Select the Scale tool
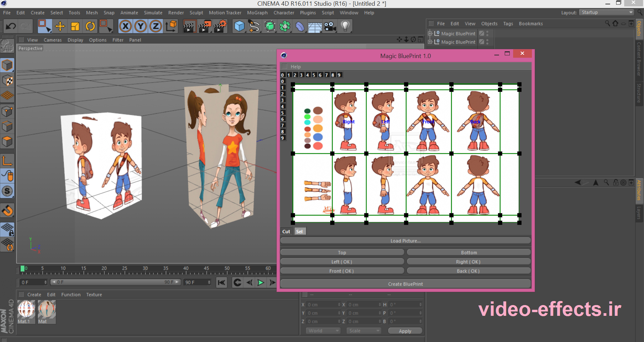This screenshot has width=644, height=342. pos(75,26)
